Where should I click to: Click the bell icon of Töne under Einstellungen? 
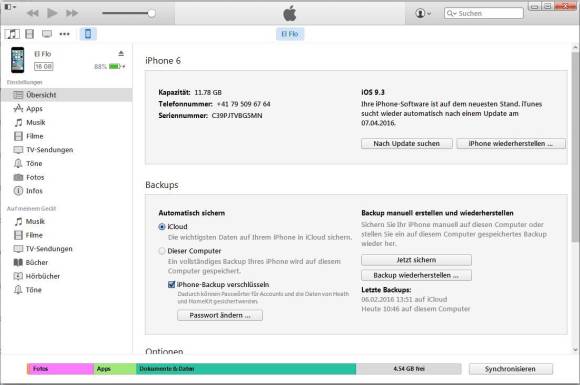[x=18, y=163]
